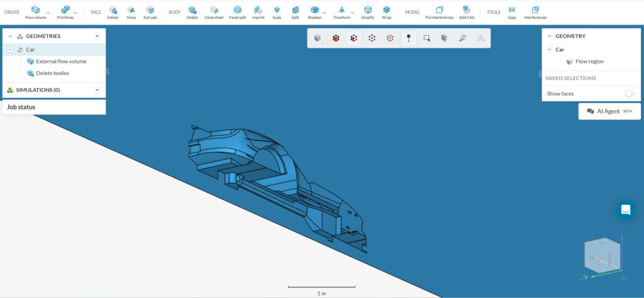Image resolution: width=644 pixels, height=298 pixels.
Task: Collapse the Car node in Geometries tree
Action: (11, 50)
